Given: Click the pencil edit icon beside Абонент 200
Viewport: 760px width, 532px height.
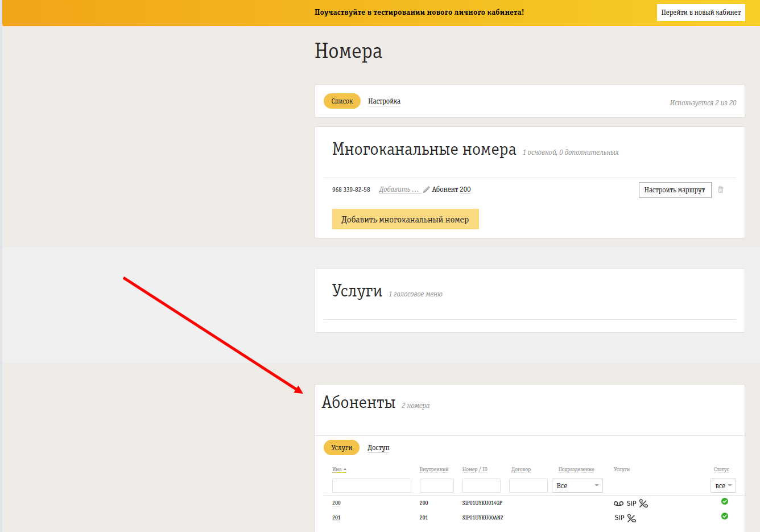Looking at the screenshot, I should pos(426,189).
